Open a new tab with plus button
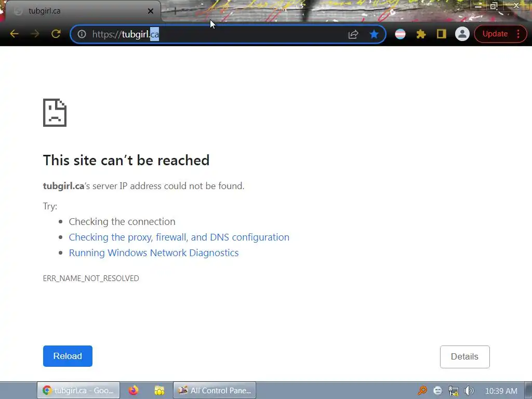 pyautogui.click(x=176, y=11)
